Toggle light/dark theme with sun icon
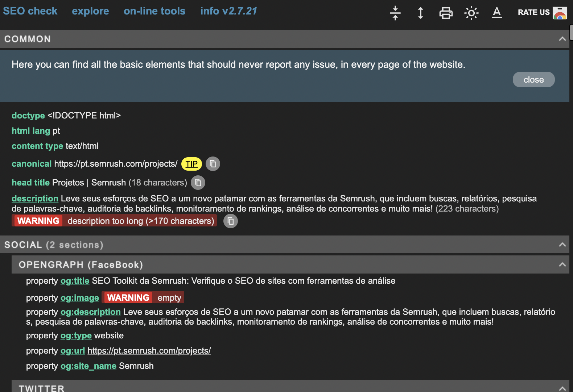 [471, 13]
